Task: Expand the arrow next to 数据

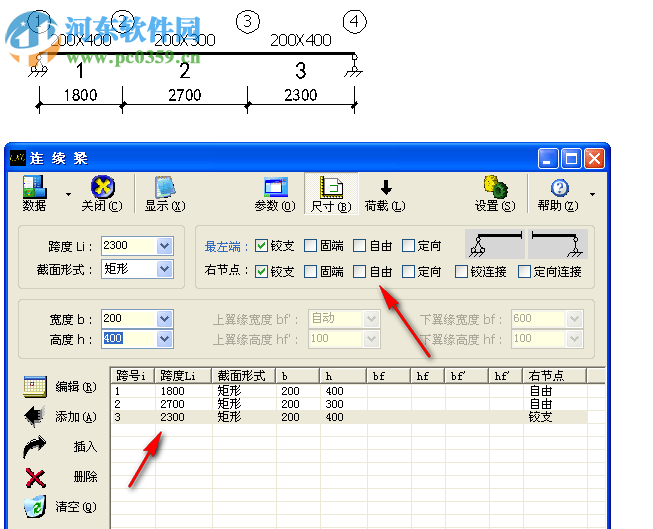Action: pos(68,194)
